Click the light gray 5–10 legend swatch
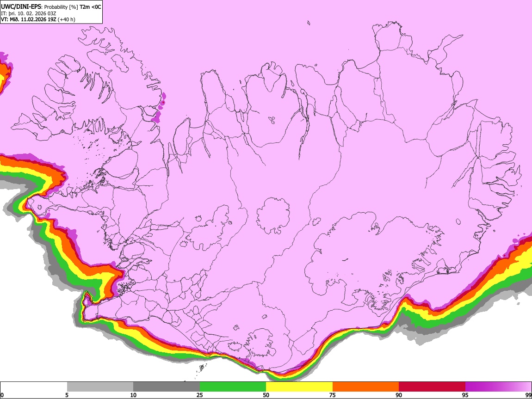Screen dimensions: 532x399 pos(100,387)
